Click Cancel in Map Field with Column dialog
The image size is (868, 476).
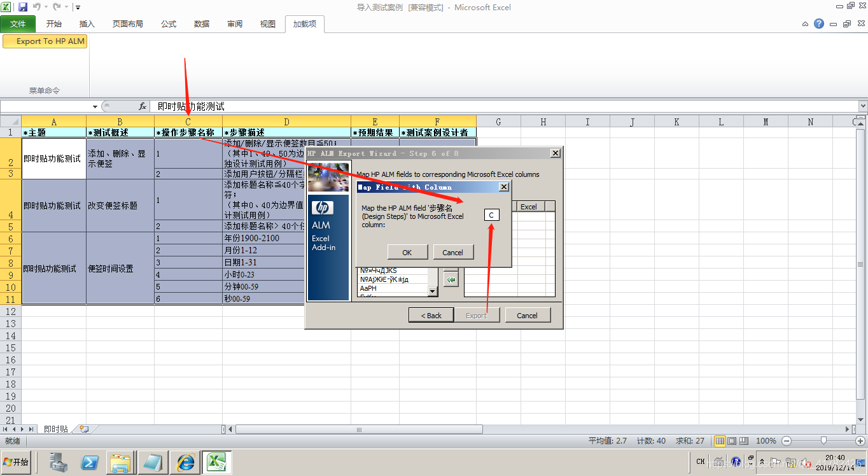tap(453, 252)
